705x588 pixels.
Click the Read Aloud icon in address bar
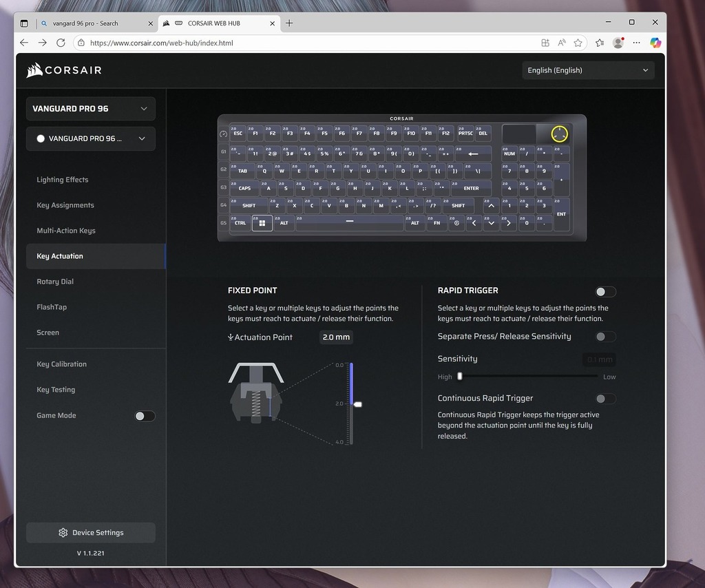click(x=562, y=43)
